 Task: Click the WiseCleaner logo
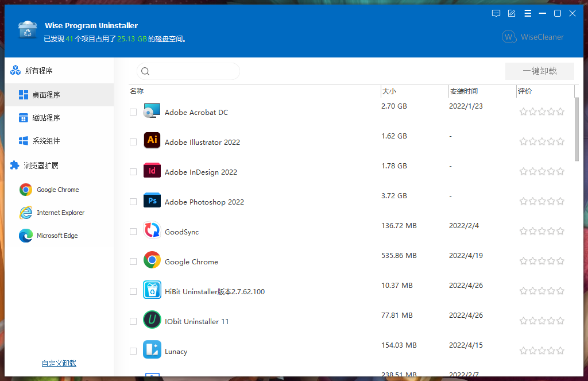pyautogui.click(x=533, y=37)
